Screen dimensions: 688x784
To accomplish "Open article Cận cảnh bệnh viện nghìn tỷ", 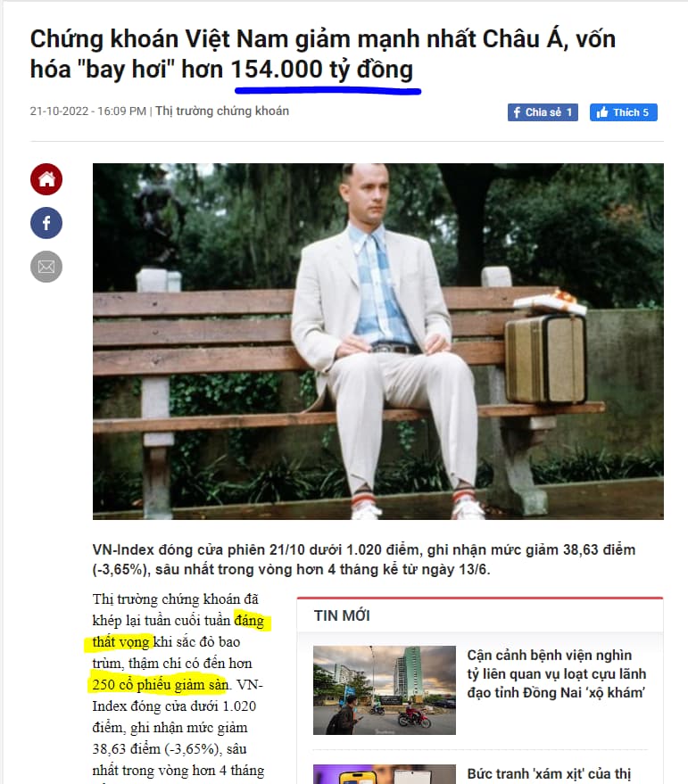I will pyautogui.click(x=557, y=673).
